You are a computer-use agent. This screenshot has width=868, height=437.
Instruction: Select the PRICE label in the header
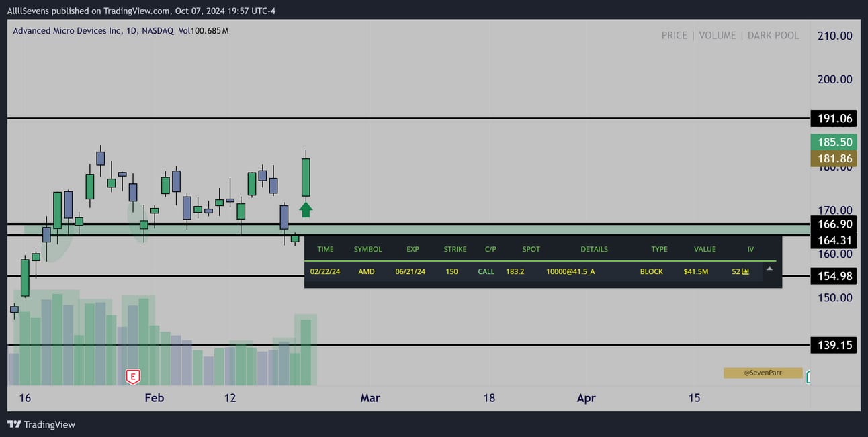[x=674, y=35]
